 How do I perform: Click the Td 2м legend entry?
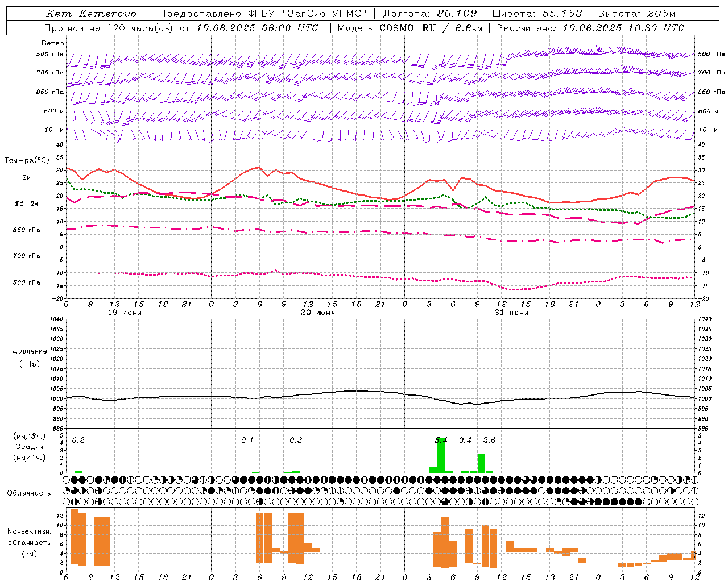[27, 203]
